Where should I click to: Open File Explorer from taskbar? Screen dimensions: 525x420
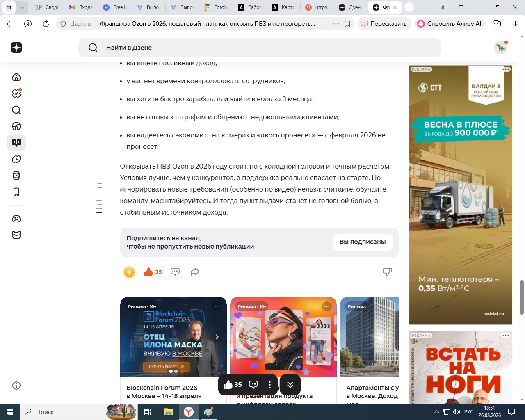pyautogui.click(x=169, y=412)
